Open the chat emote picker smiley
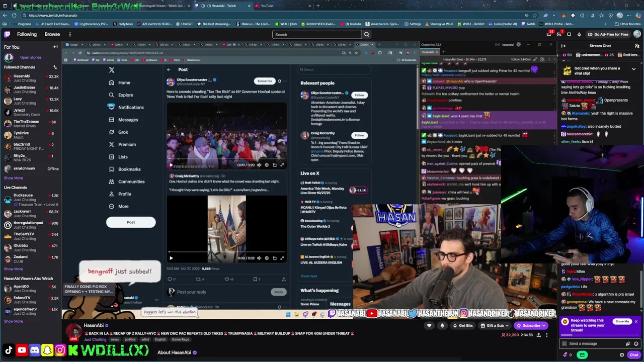The image size is (644, 362). click(636, 343)
